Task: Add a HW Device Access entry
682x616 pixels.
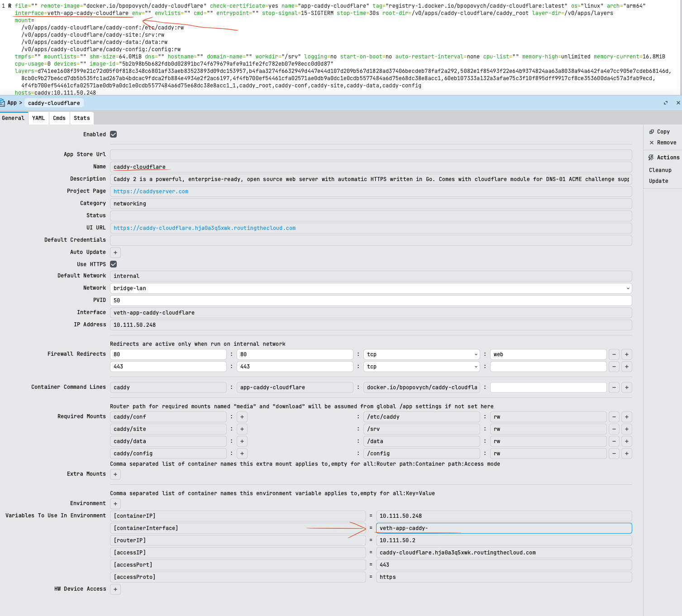Action: tap(115, 589)
